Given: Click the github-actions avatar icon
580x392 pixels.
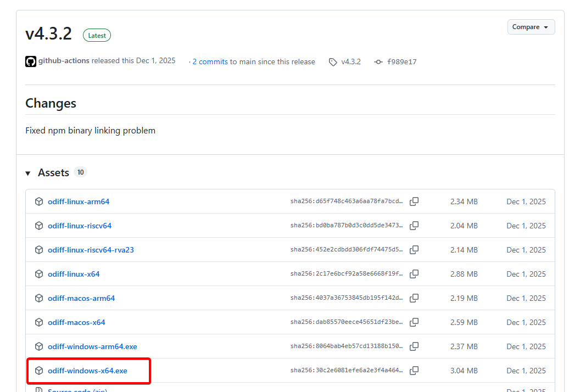Looking at the screenshot, I should [x=31, y=61].
